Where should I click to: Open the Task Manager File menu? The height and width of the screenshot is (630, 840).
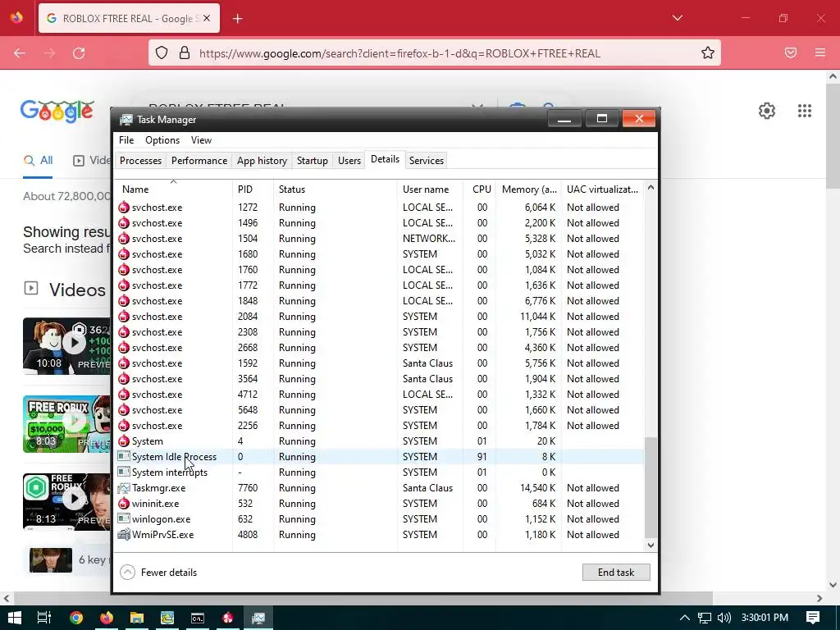click(x=126, y=139)
